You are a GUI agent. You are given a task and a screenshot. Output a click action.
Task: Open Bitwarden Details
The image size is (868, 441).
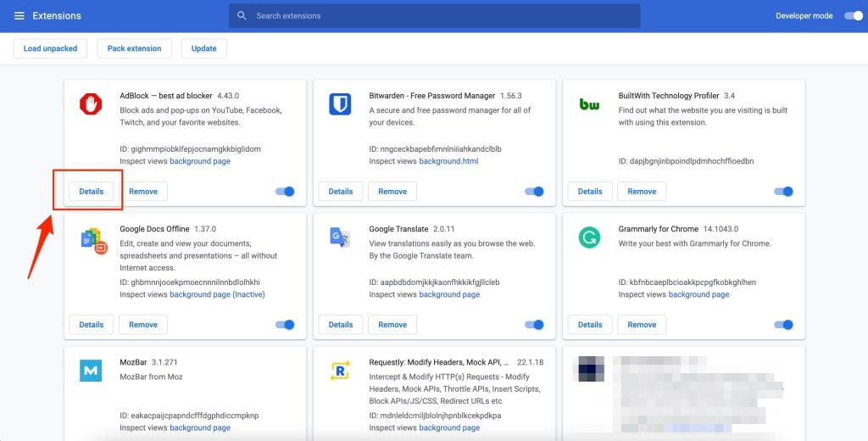(341, 191)
